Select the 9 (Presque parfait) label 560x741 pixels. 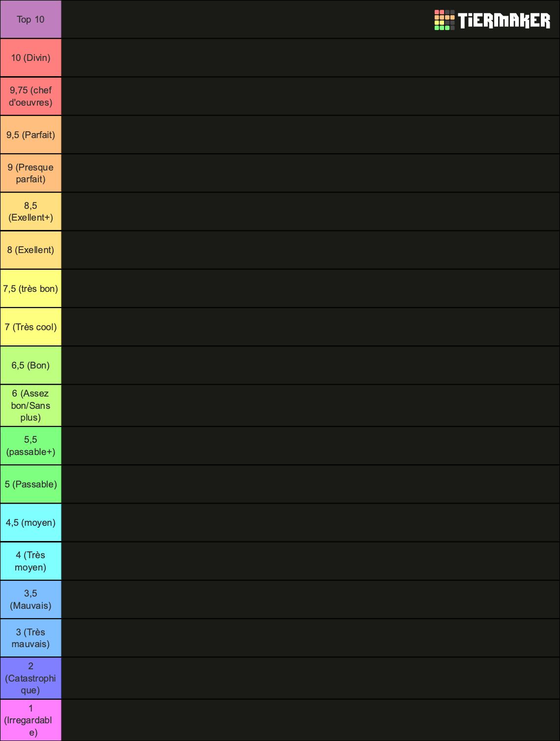[30, 173]
